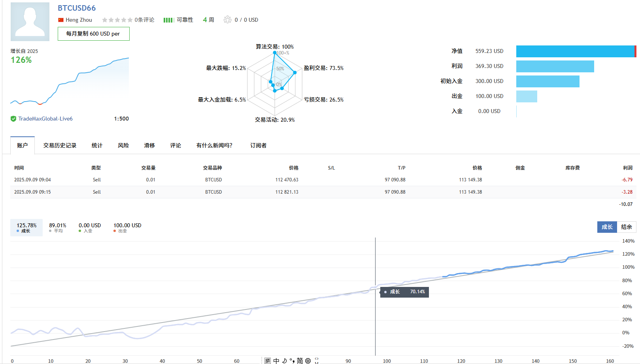
Task: Click the 每月复制 600 USD per button
Action: [93, 34]
